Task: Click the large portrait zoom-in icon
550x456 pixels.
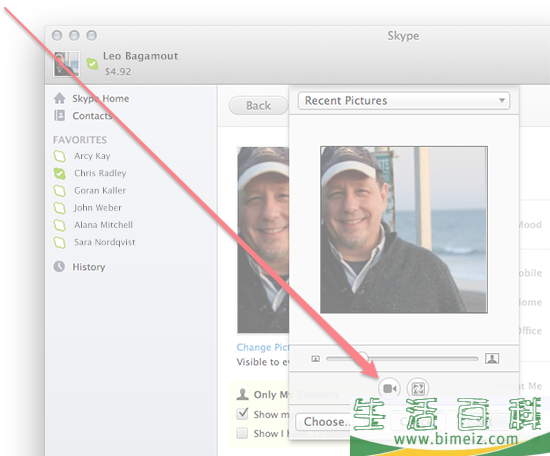Action: tap(492, 358)
